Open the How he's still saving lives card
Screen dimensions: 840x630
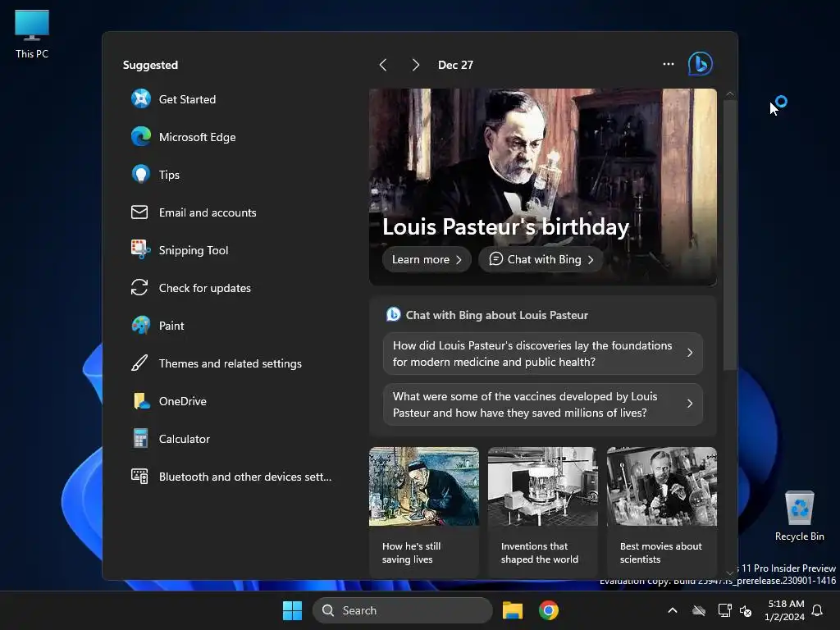point(424,512)
